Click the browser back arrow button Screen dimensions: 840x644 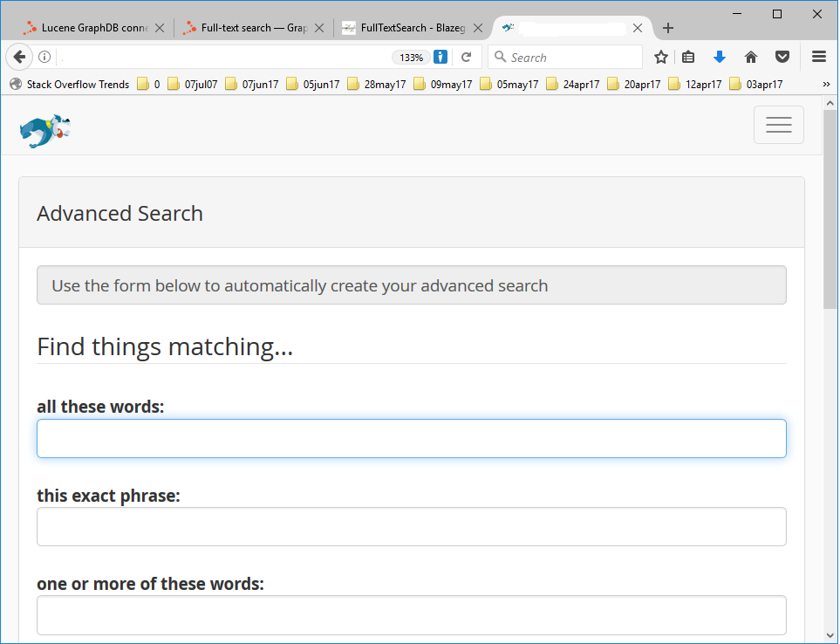[19, 58]
